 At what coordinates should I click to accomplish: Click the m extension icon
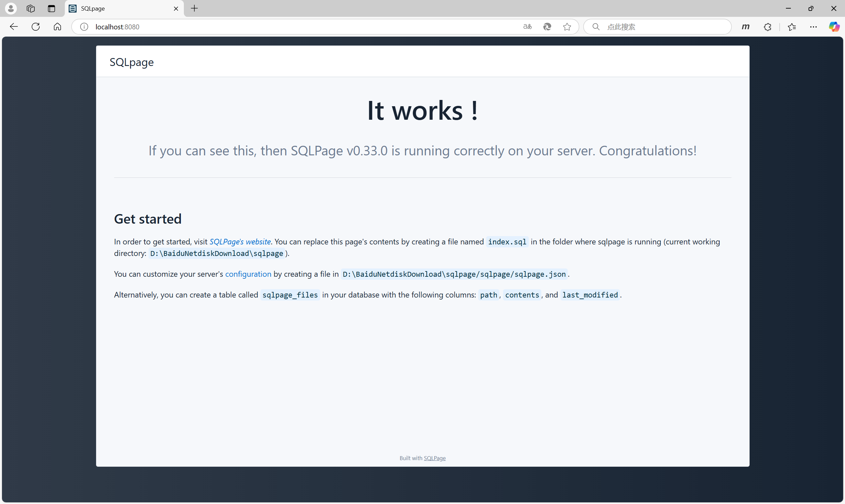click(746, 27)
